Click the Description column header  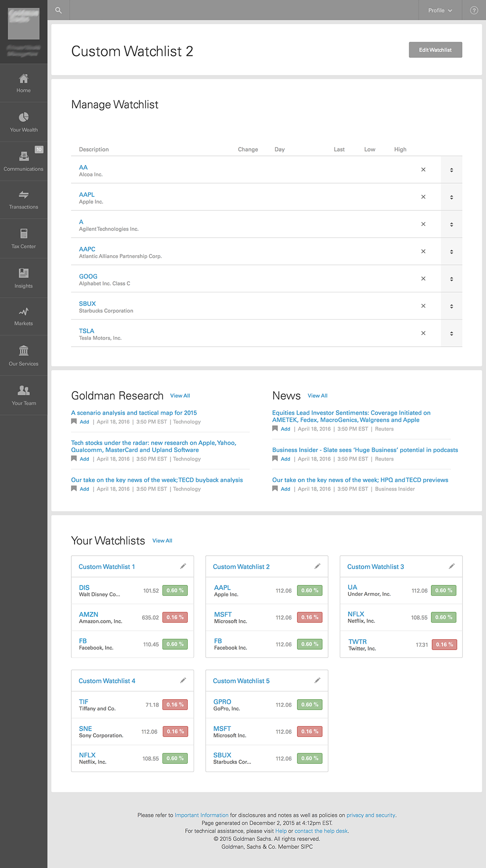pyautogui.click(x=94, y=149)
